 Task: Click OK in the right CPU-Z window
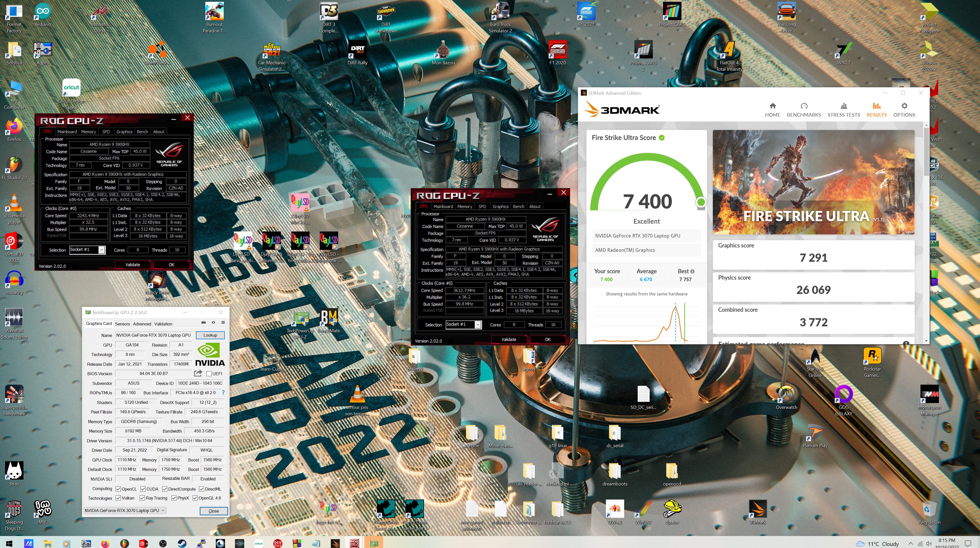pos(548,340)
